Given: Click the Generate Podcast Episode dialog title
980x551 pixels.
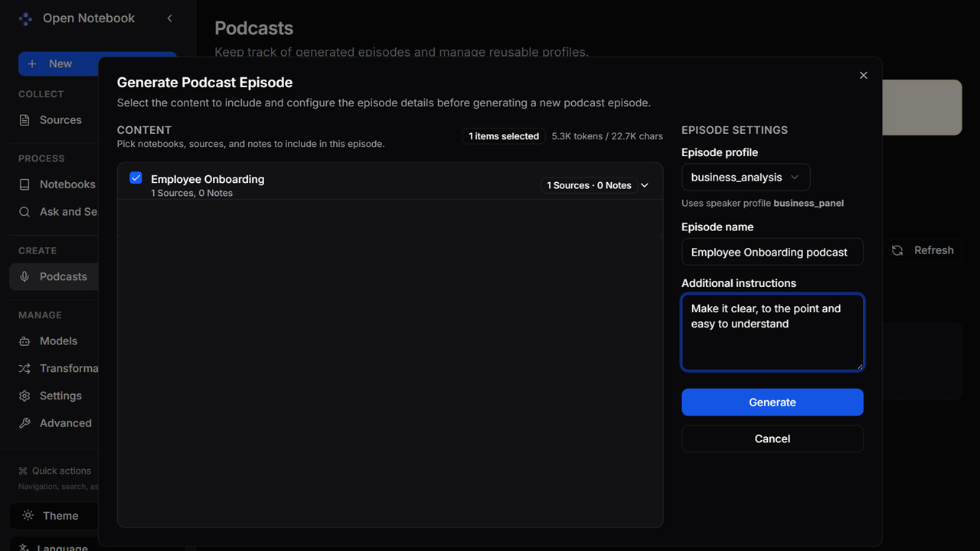Looking at the screenshot, I should [204, 83].
